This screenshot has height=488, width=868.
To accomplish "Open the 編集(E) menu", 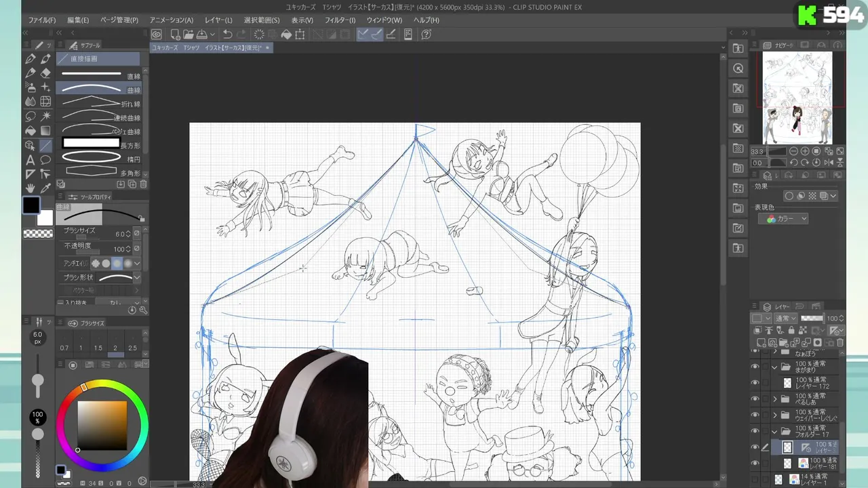I will pyautogui.click(x=78, y=20).
